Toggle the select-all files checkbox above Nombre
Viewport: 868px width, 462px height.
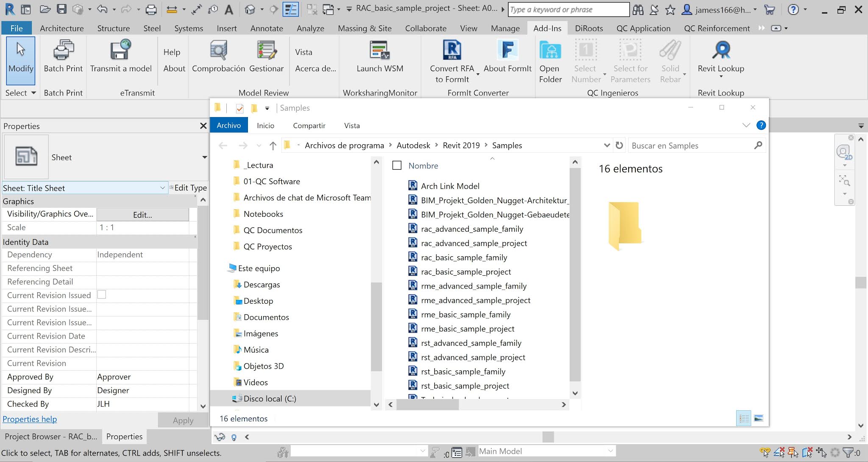pos(397,165)
